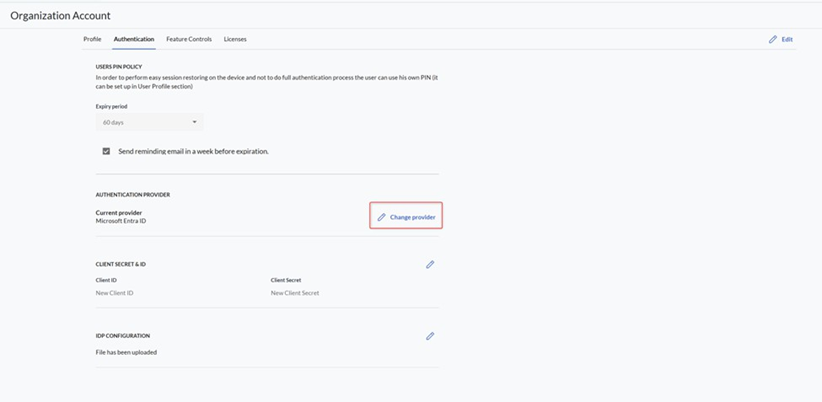This screenshot has width=822, height=402.
Task: Click the Organization Account page heading
Action: click(60, 16)
